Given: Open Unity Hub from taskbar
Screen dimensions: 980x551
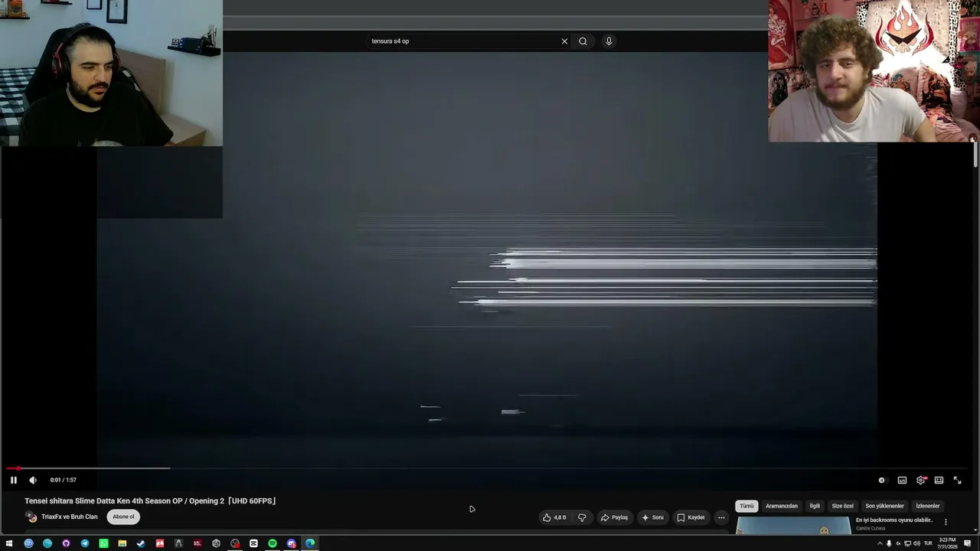Looking at the screenshot, I should [x=216, y=543].
